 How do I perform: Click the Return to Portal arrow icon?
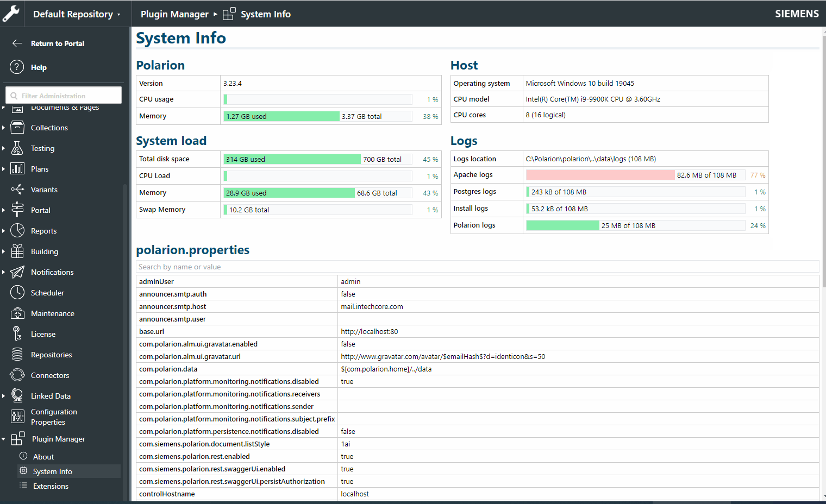(17, 43)
